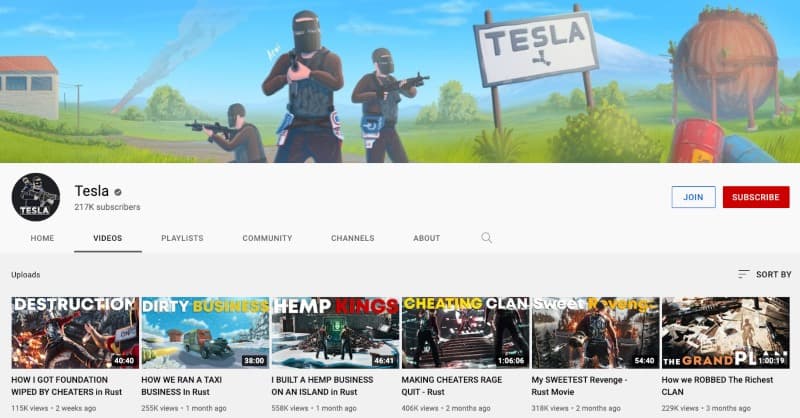
Task: Open title How we ROBBED The Richest CLAN
Action: pos(717,386)
